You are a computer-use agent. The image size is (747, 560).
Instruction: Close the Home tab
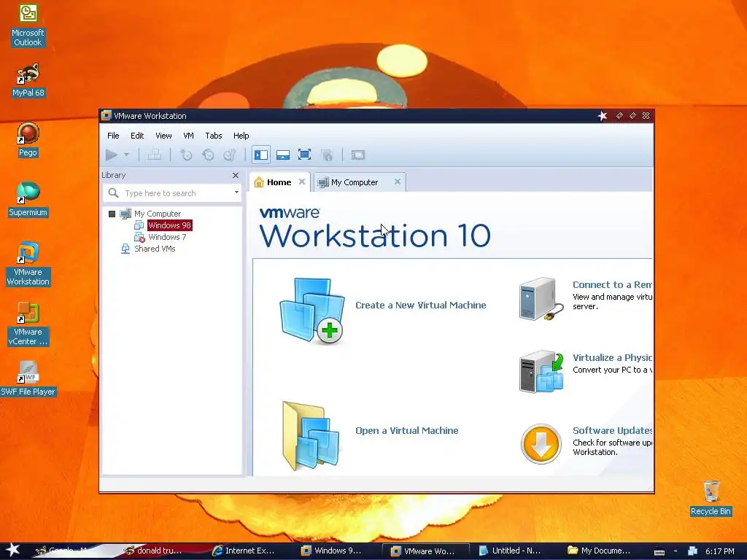click(x=302, y=182)
